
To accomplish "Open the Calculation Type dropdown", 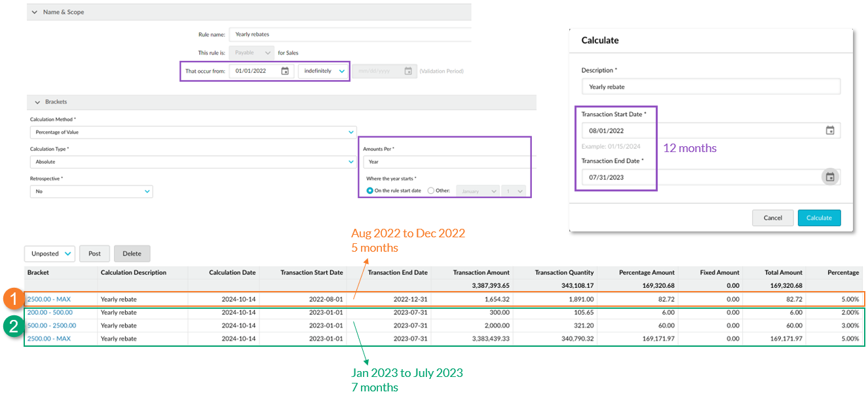I will pos(193,161).
